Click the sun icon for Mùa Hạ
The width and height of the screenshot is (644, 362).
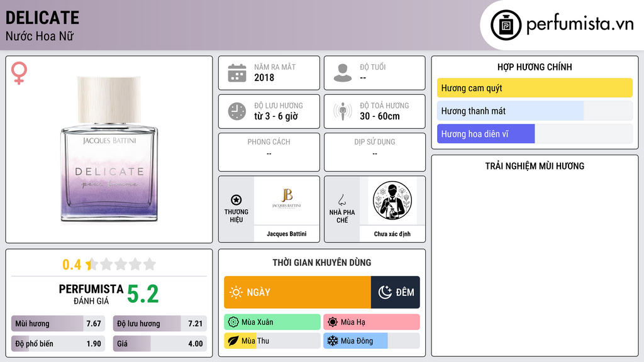tap(333, 322)
